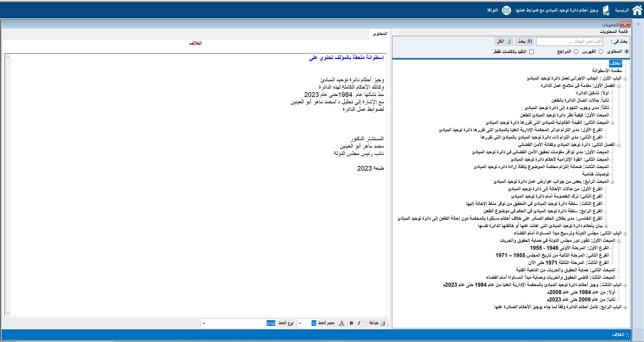Viewport: 644px width, 342px height.
Task: Click the red الغلاف page title
Action: click(196, 43)
